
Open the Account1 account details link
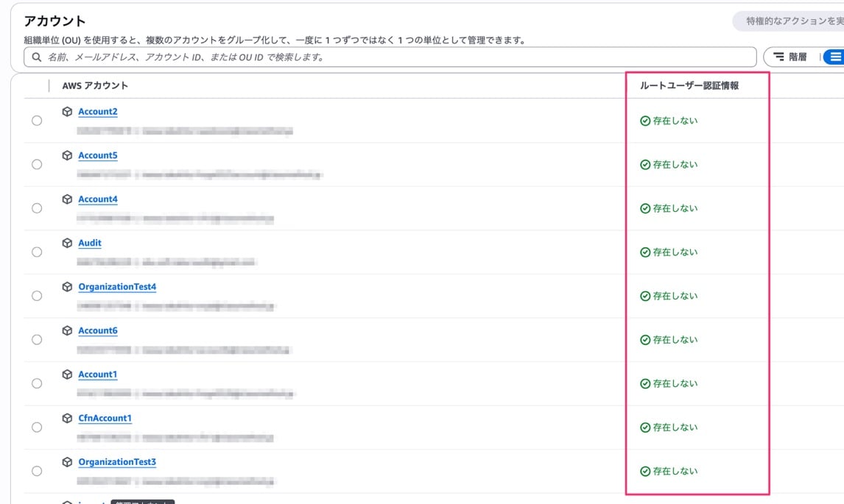pyautogui.click(x=97, y=374)
